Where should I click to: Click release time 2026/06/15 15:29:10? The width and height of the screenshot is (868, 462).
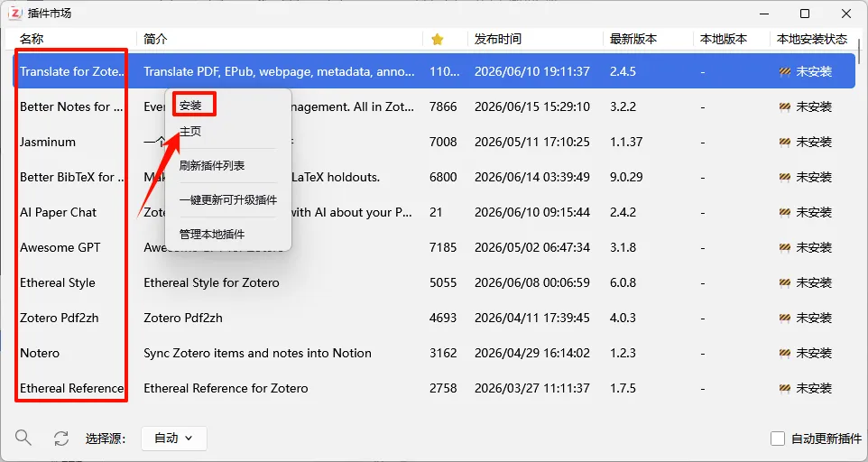pos(532,106)
